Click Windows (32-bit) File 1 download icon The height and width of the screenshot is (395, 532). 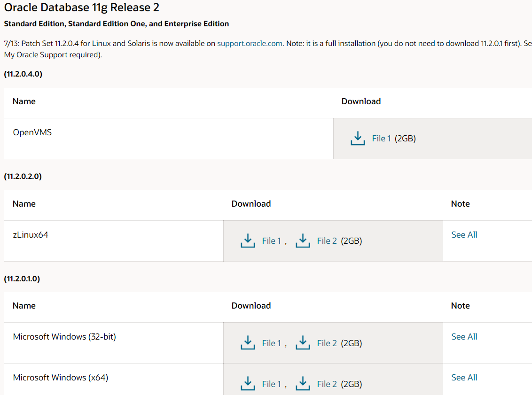[248, 343]
